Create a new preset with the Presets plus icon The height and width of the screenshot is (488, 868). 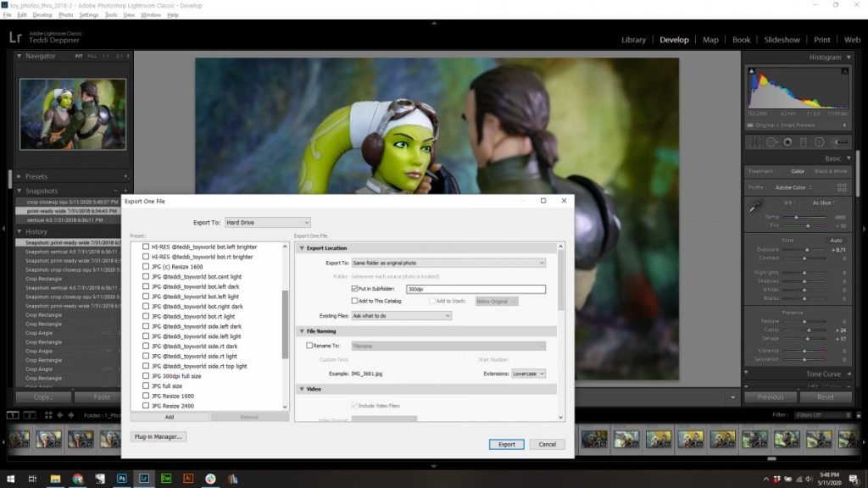point(125,176)
